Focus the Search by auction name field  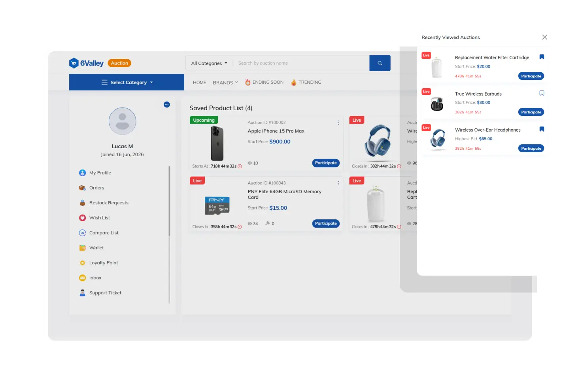301,63
